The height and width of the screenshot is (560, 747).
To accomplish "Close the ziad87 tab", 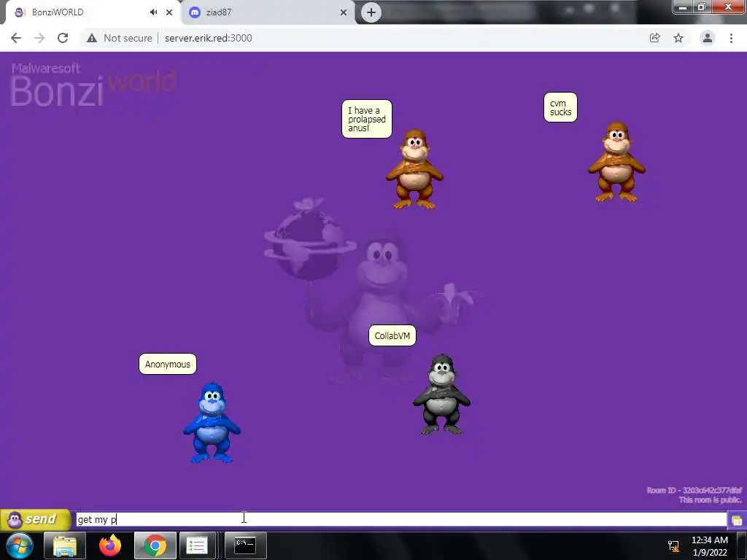I will point(344,12).
